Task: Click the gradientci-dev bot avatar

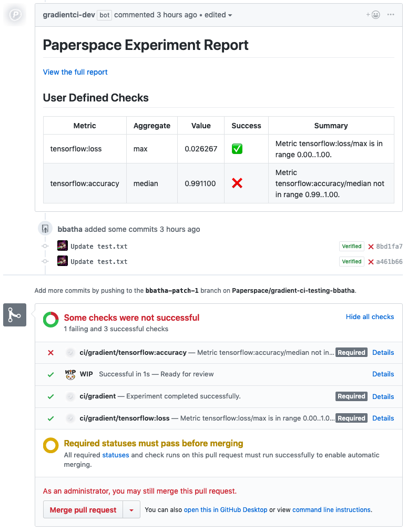Action: point(15,15)
